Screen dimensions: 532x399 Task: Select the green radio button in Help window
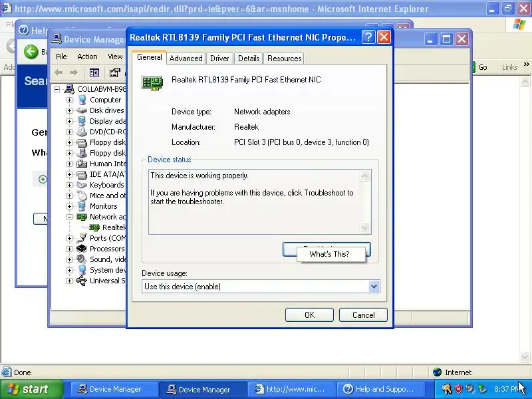[x=43, y=179]
